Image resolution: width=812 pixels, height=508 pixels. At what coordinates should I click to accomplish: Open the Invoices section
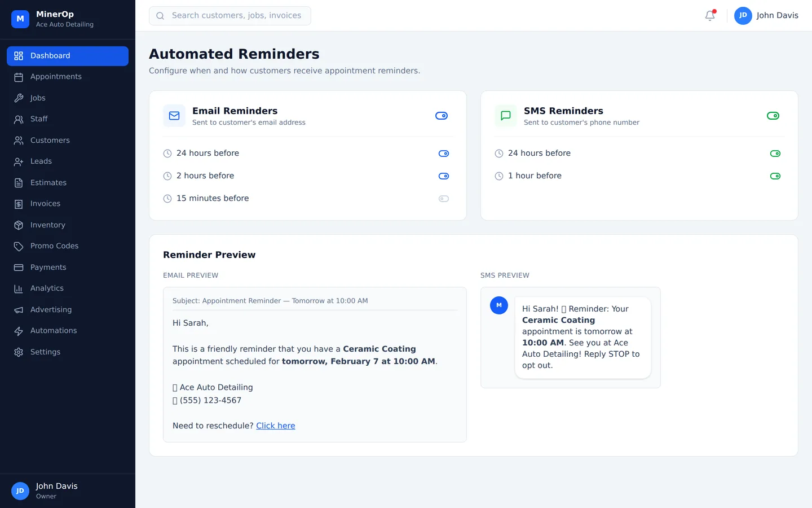pos(45,204)
